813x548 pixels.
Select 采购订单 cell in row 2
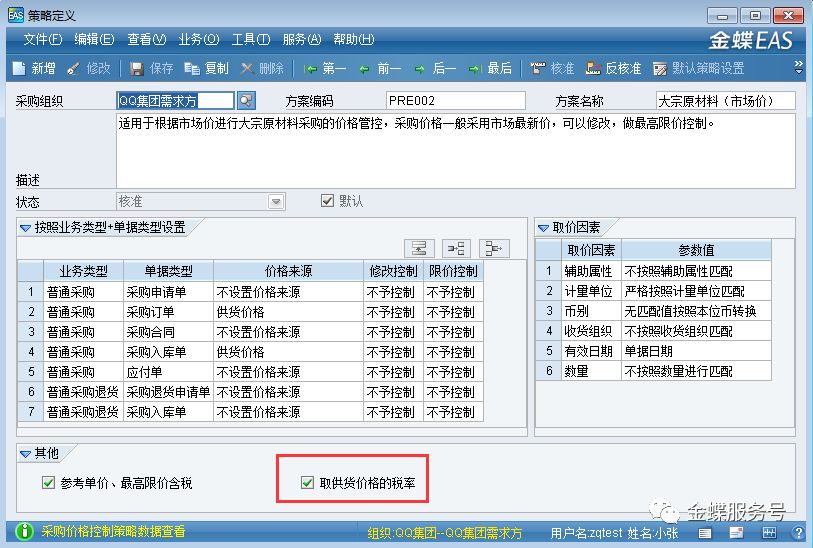pos(169,312)
